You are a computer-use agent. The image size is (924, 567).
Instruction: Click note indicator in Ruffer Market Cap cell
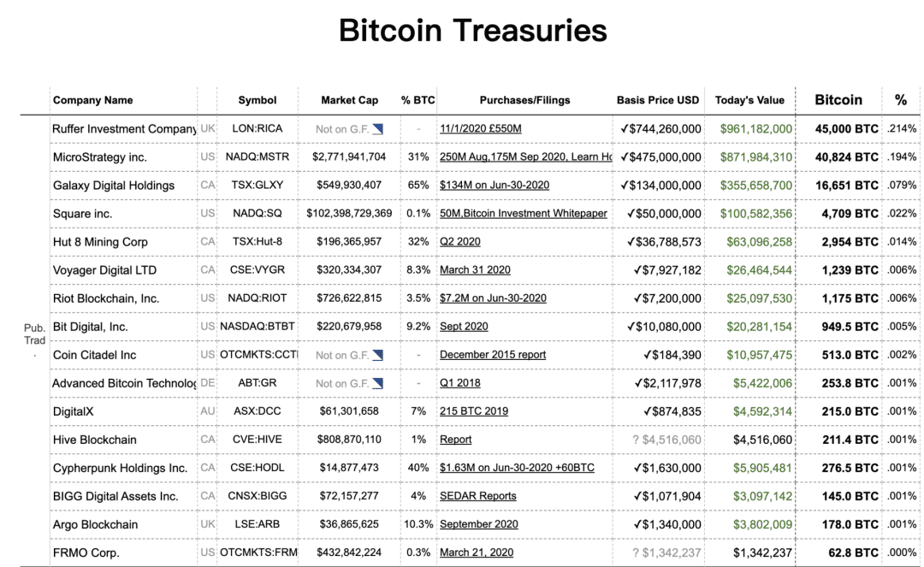378,129
